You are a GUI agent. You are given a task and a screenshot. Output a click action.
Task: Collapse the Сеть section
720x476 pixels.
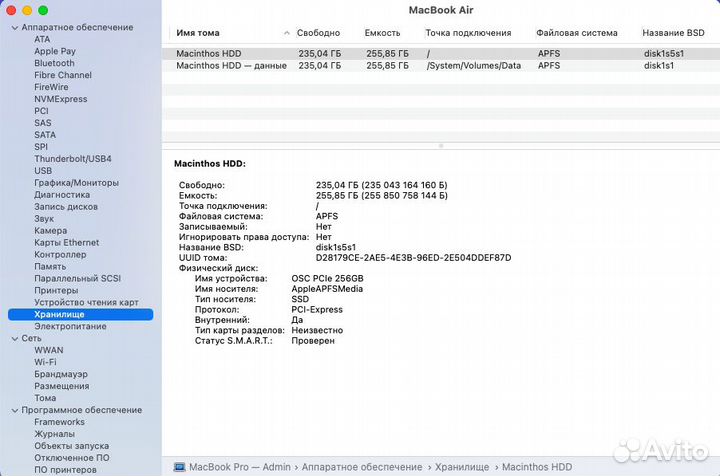pos(13,338)
